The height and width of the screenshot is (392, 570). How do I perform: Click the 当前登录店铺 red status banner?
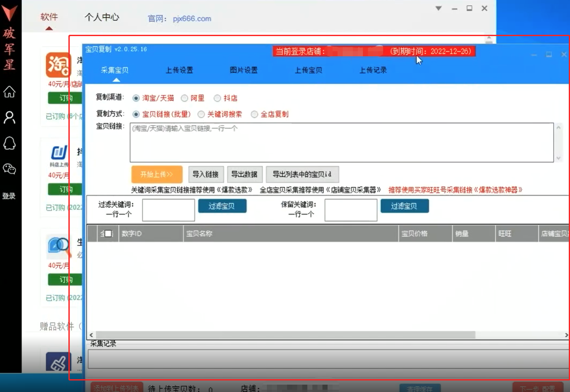pyautogui.click(x=374, y=52)
